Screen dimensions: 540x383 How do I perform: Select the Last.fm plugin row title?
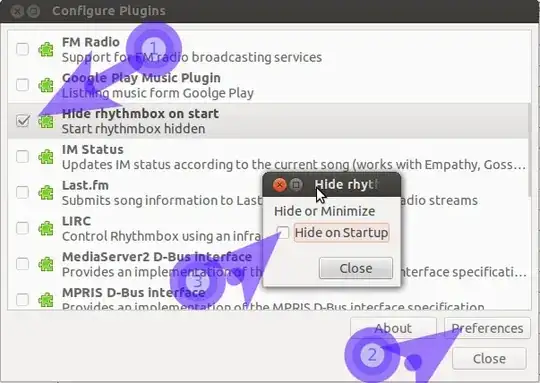(85, 185)
